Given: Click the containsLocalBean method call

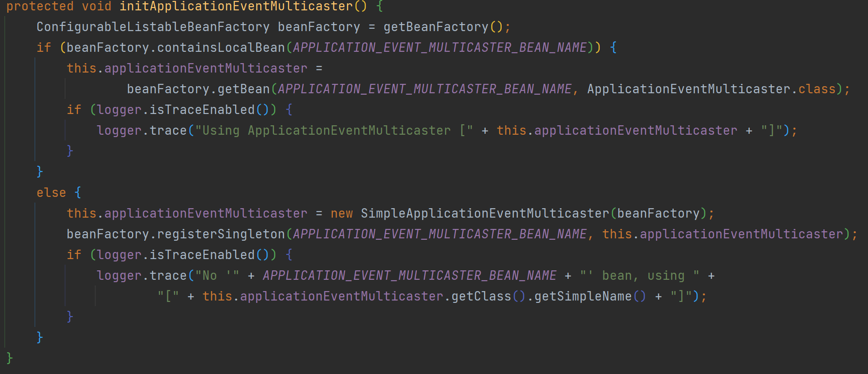Looking at the screenshot, I should point(221,48).
